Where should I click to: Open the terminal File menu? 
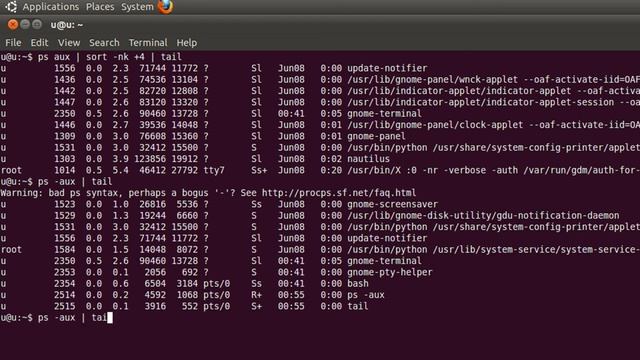pyautogui.click(x=13, y=42)
